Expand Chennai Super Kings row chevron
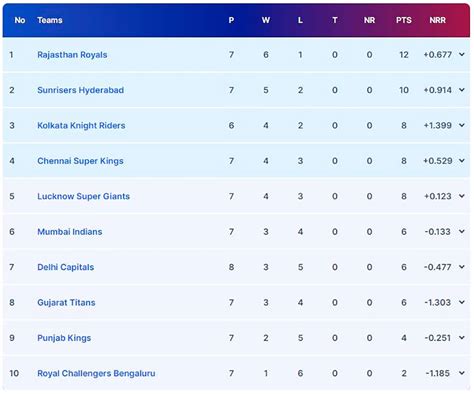Image resolution: width=474 pixels, height=394 pixels. 462,161
